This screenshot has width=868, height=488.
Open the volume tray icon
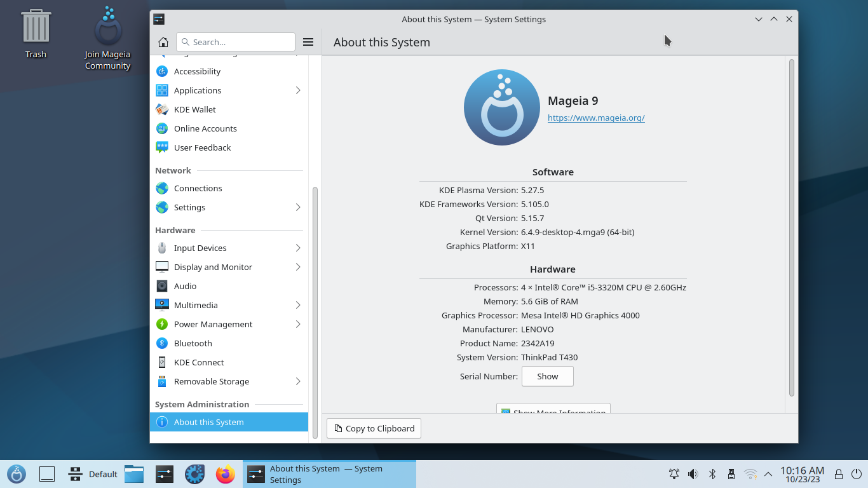click(693, 474)
